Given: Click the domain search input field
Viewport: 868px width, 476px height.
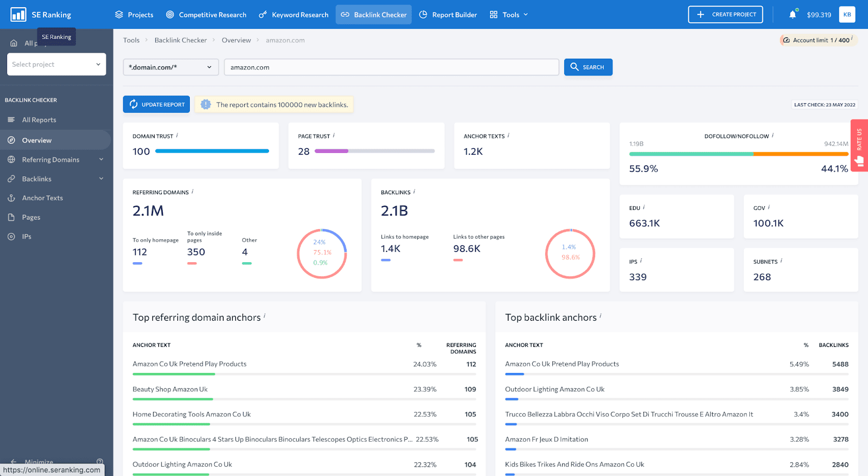Looking at the screenshot, I should coord(391,67).
